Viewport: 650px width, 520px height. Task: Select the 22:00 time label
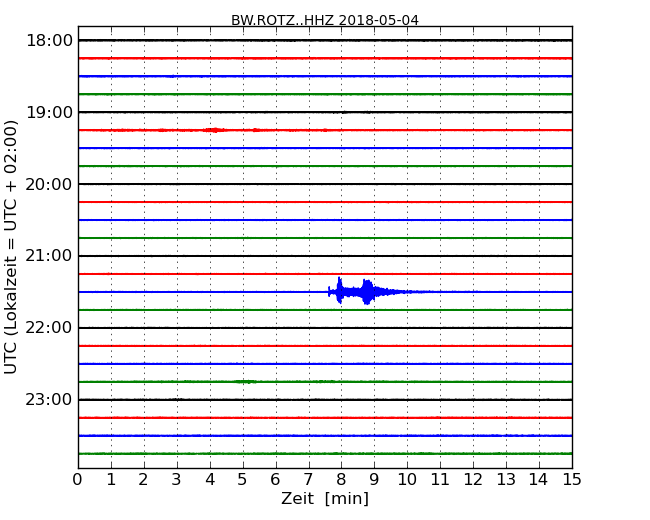pyautogui.click(x=49, y=328)
